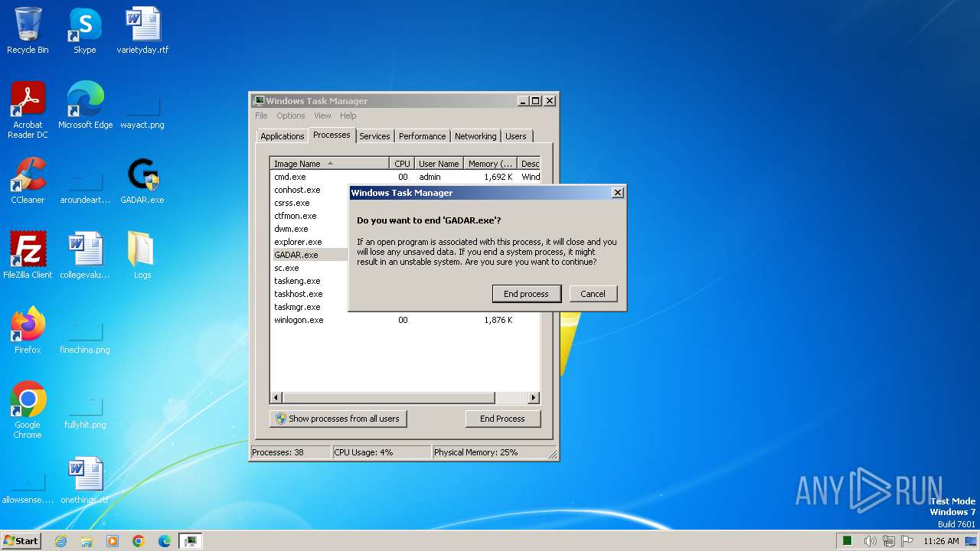The width and height of the screenshot is (980, 551).
Task: Select the Processes tab
Action: tap(332, 135)
